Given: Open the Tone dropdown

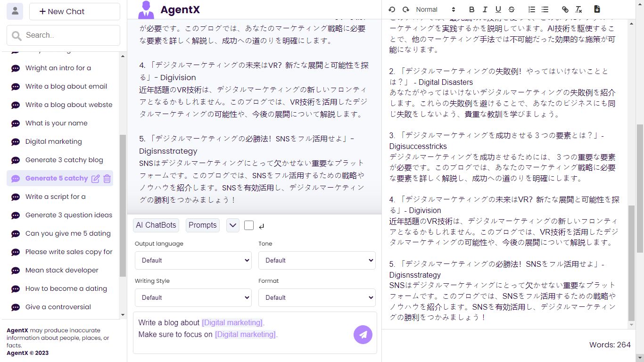Looking at the screenshot, I should click(x=316, y=260).
